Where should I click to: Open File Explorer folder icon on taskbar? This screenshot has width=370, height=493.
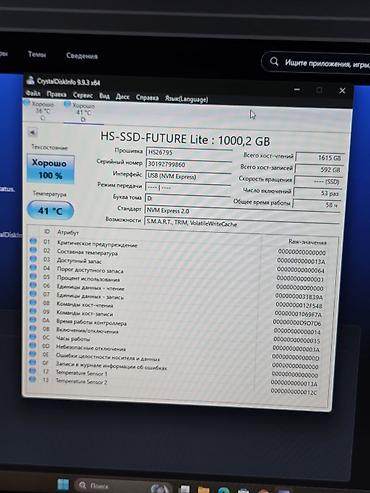click(204, 490)
